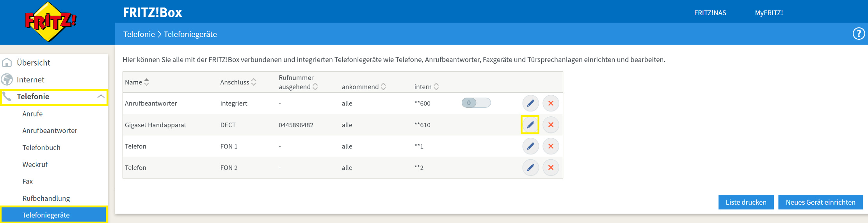868x223 pixels.
Task: Click the FRITZ! logo
Action: click(x=50, y=21)
